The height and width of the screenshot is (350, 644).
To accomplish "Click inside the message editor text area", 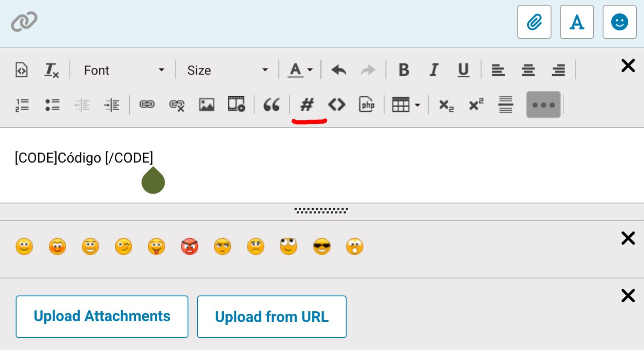I will coord(322,165).
